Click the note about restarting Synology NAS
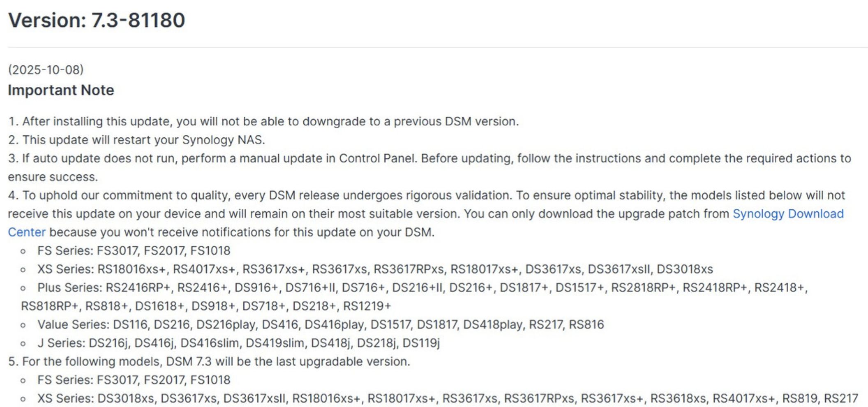 tap(136, 140)
